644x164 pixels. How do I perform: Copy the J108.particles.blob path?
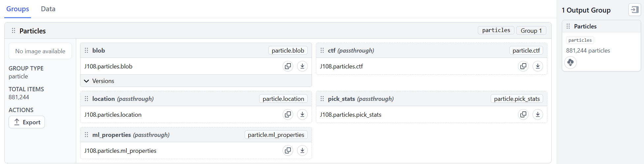(288, 66)
